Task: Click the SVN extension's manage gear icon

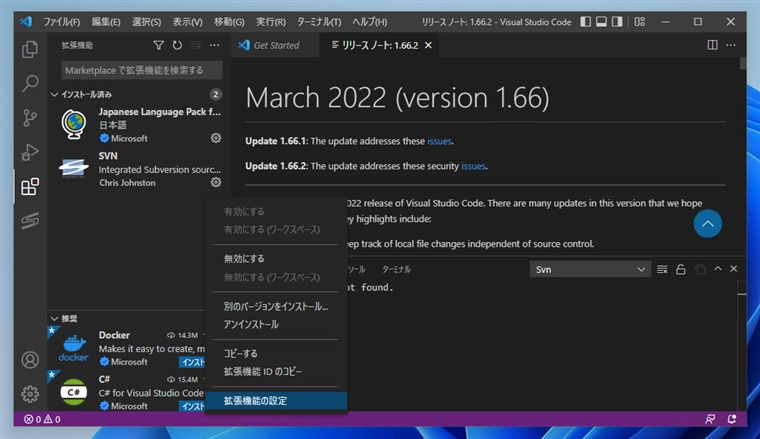Action: [x=216, y=182]
